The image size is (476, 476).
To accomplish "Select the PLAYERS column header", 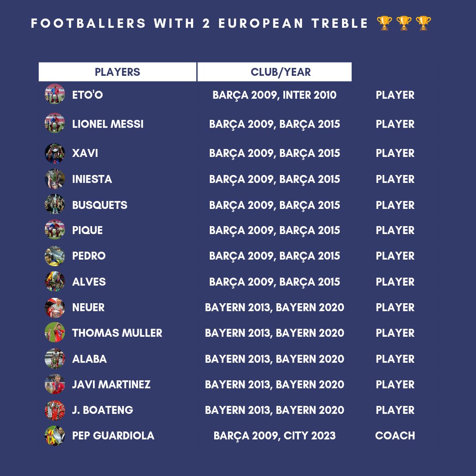I will click(118, 72).
